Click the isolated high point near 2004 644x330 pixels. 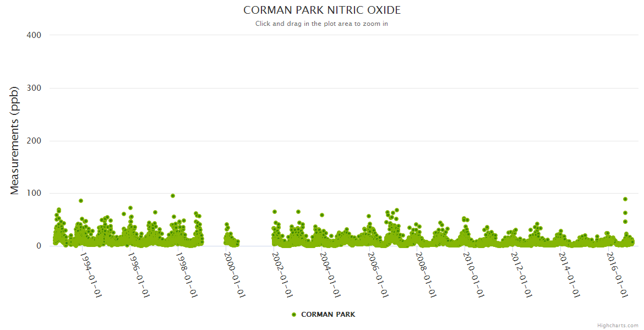pos(322,215)
